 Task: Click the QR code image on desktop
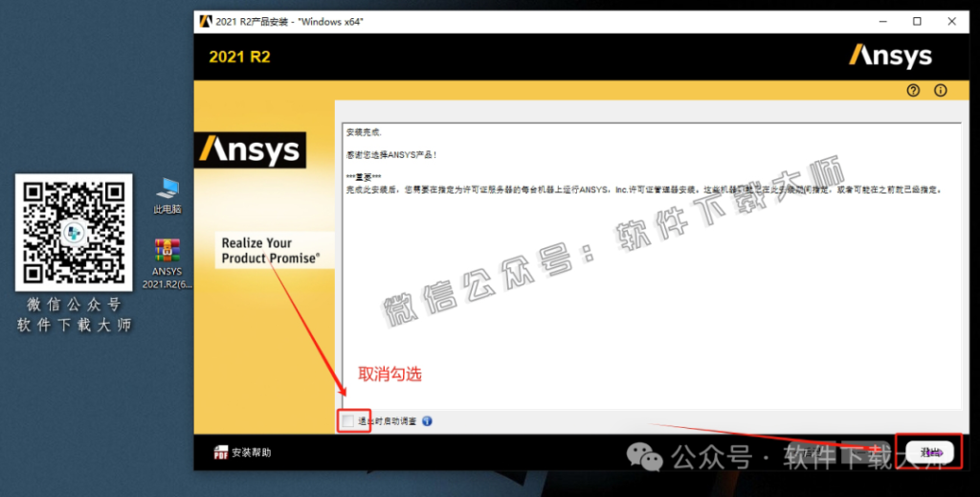click(x=74, y=233)
